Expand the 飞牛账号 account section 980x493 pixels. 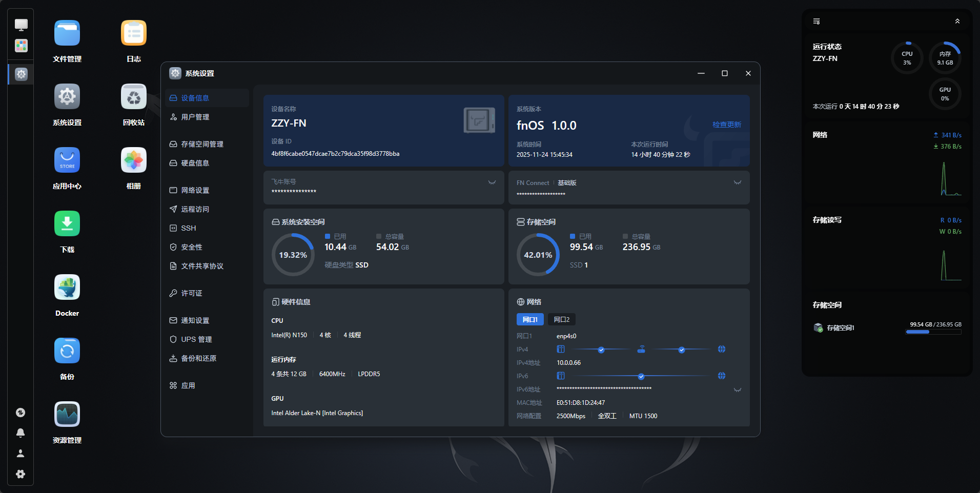[x=492, y=182]
